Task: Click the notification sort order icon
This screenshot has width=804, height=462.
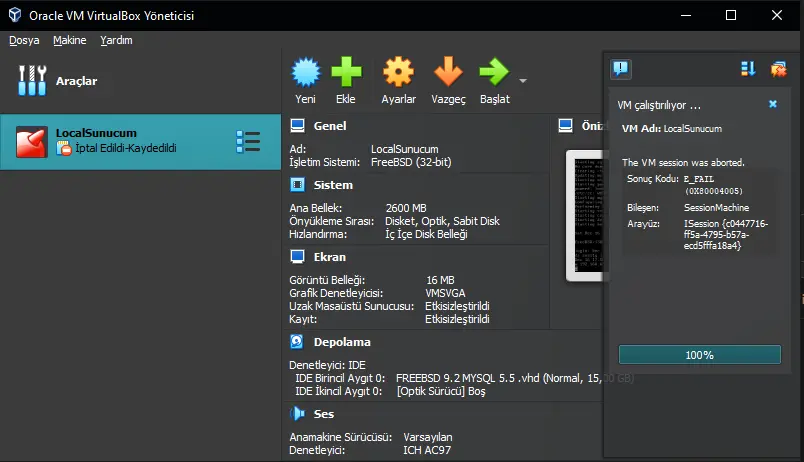Action: pyautogui.click(x=748, y=68)
